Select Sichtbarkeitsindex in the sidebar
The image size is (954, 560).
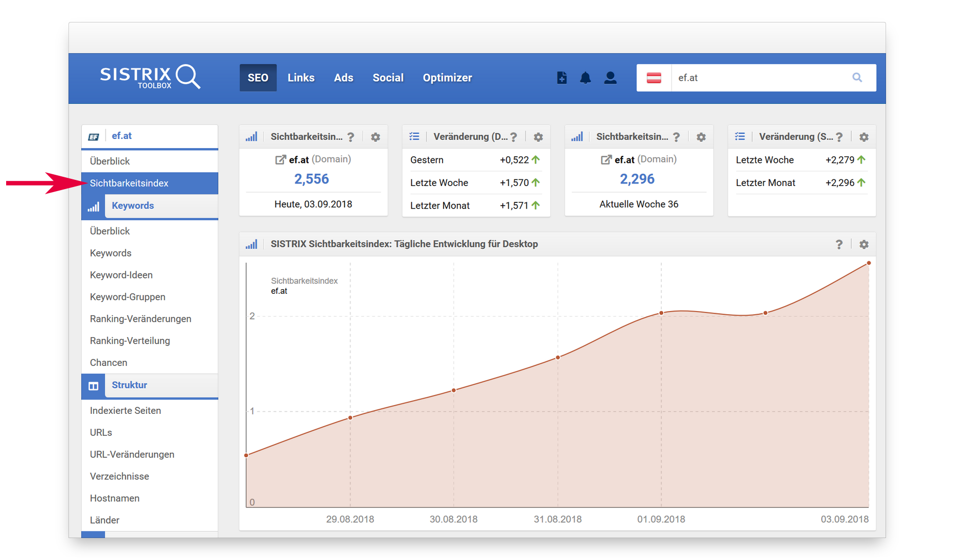(129, 183)
